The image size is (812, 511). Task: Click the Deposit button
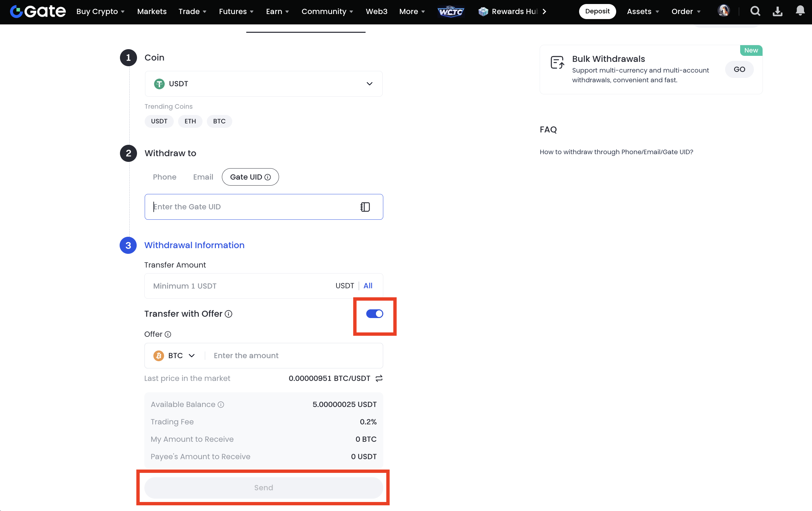pyautogui.click(x=597, y=11)
